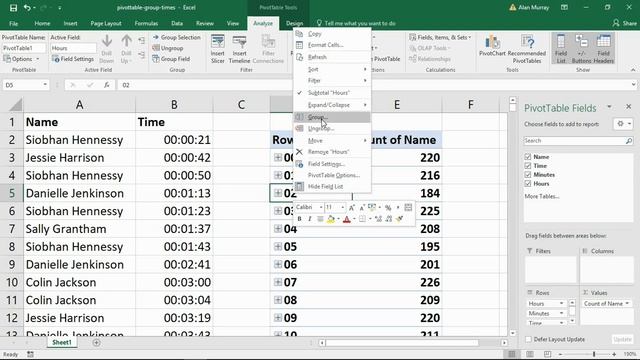Click Ungroup in the ribbon Group section

pos(168,48)
